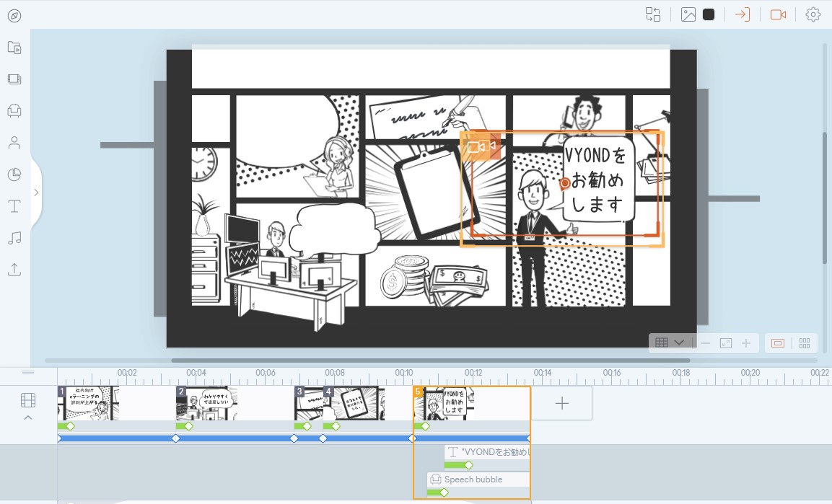Click the zoom in plus button
Screen dimensions: 832x504
746,343
